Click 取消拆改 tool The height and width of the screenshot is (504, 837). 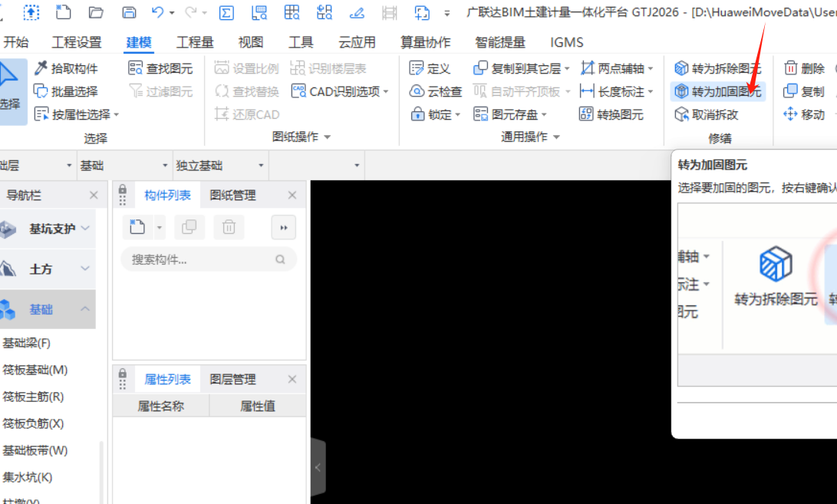707,114
